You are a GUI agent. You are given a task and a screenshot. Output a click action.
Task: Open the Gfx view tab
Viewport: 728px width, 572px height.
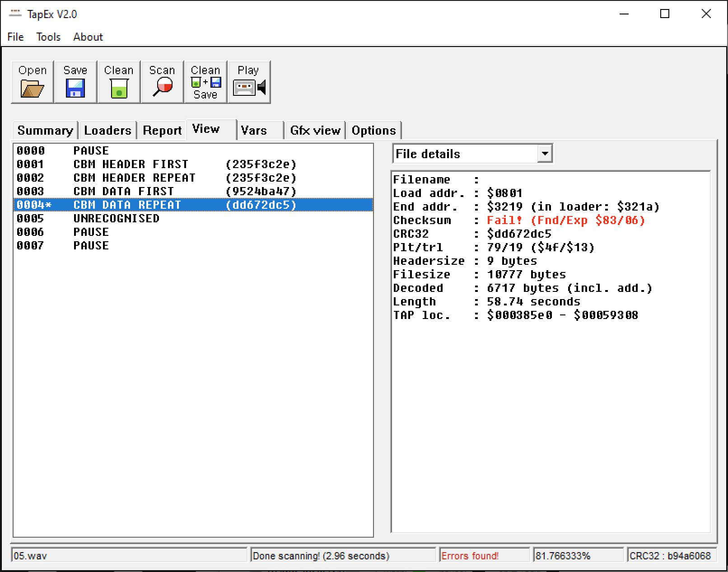[x=315, y=131]
